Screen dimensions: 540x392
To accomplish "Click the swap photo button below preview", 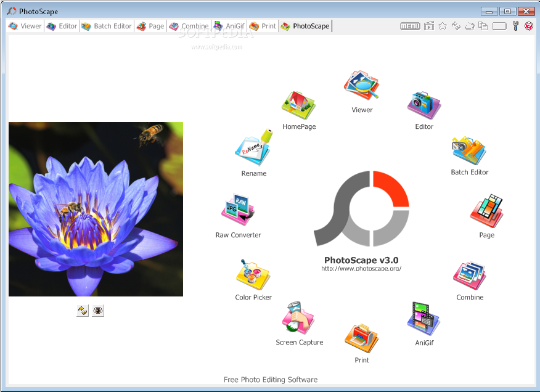I will (x=83, y=311).
